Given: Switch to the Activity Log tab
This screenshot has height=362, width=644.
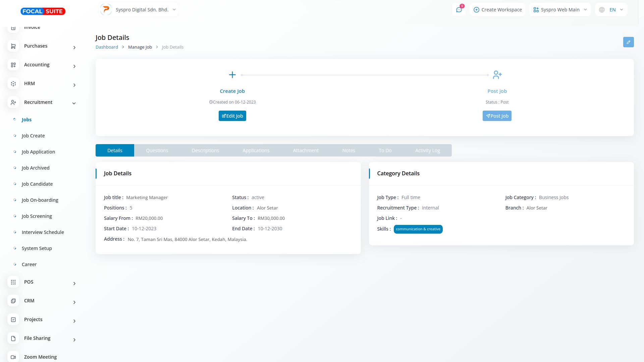Looking at the screenshot, I should (427, 150).
